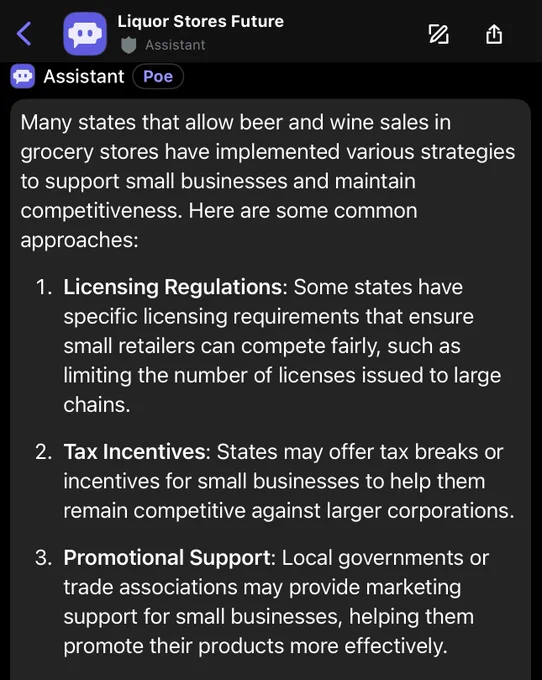Click list number 3 marker
This screenshot has height=680, width=542.
click(44, 558)
